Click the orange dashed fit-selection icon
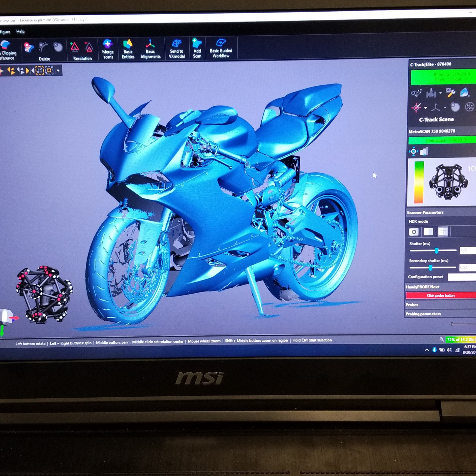Viewport: 476px width, 476px height. [x=40, y=70]
